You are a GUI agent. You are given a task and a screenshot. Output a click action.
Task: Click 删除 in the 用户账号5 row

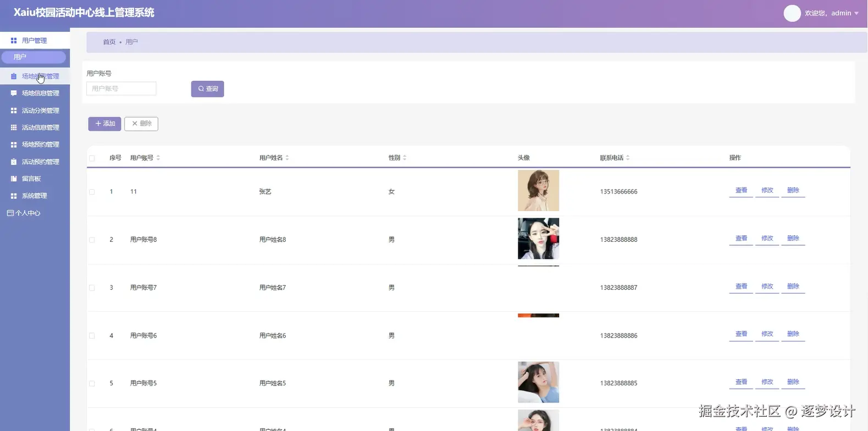point(793,382)
